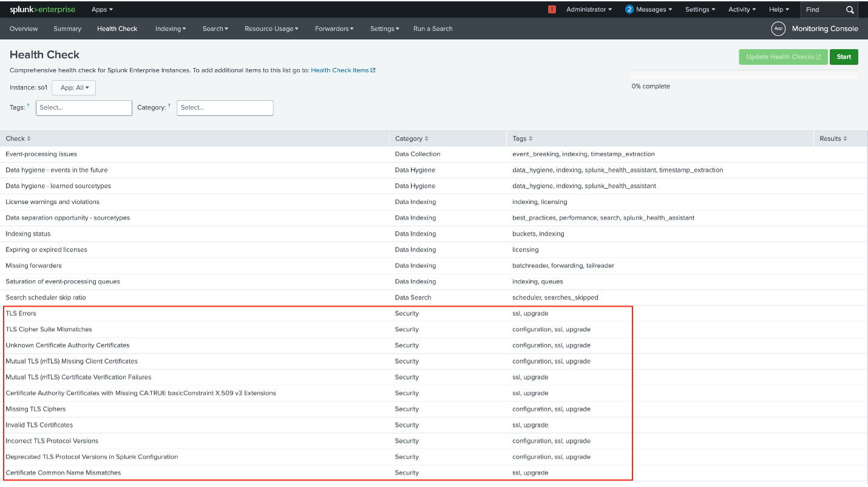Open the Health Check Items link
Viewport: 868px width, 487px height.
pyautogui.click(x=343, y=70)
